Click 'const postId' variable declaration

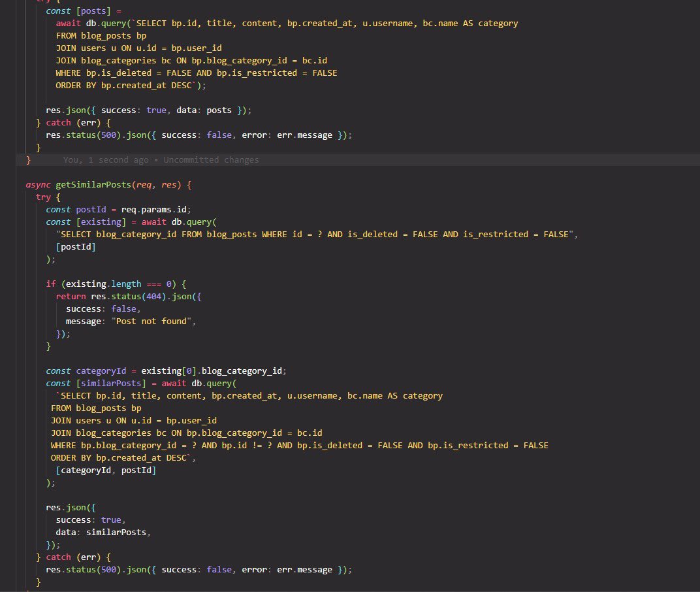tap(76, 210)
